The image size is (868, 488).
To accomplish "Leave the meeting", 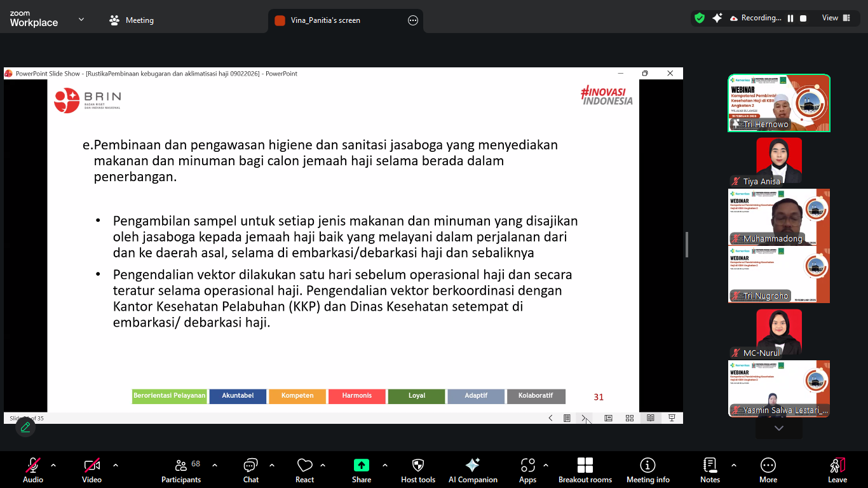I will click(837, 470).
